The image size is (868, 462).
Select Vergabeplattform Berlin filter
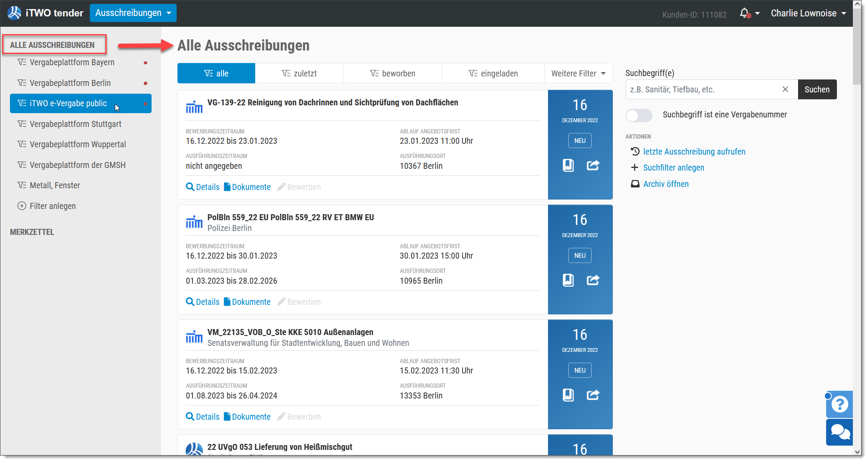[81, 83]
